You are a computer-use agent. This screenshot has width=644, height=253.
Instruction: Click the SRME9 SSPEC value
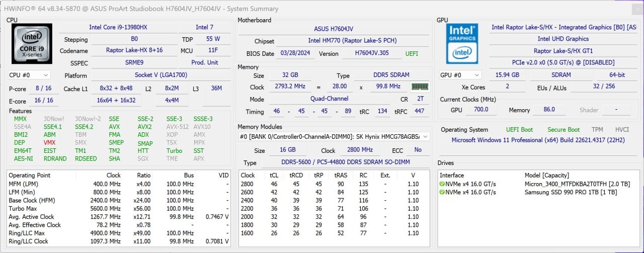(x=134, y=62)
